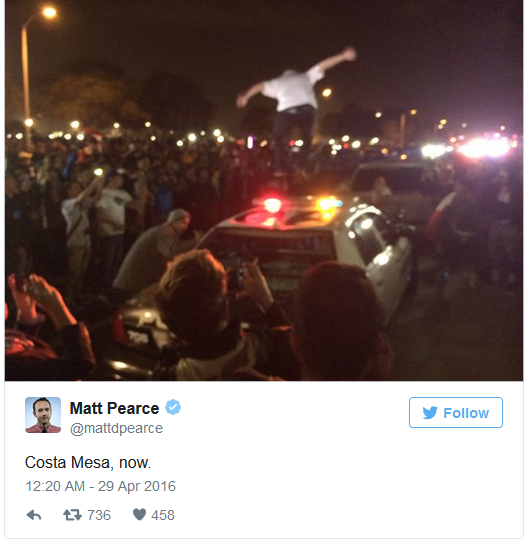Click the tweet text Costa Mesa, now.
The width and height of the screenshot is (530, 540).
pos(88,463)
